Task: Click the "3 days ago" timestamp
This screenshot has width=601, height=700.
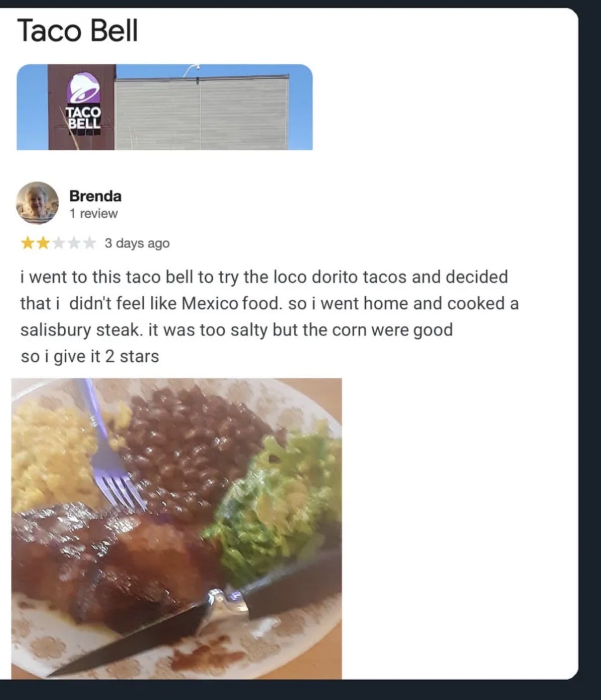Action: click(137, 243)
